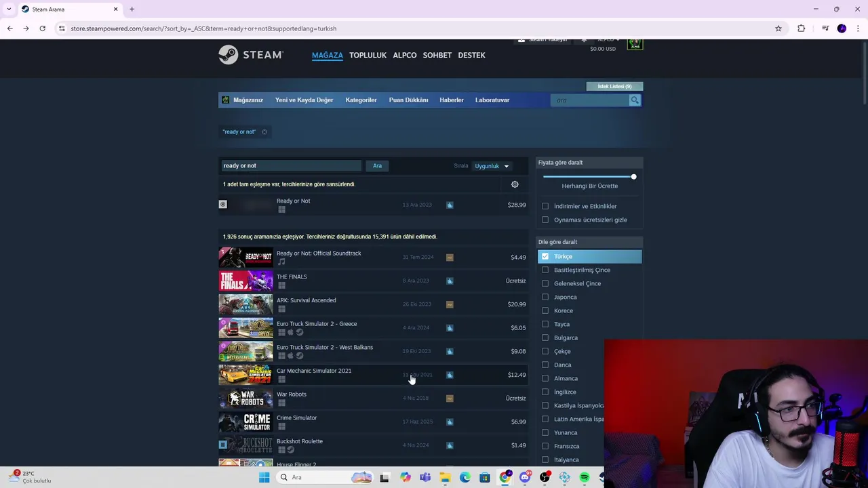Open THE FINALS thumbnail
Screen dimensions: 868x488
[245, 281]
